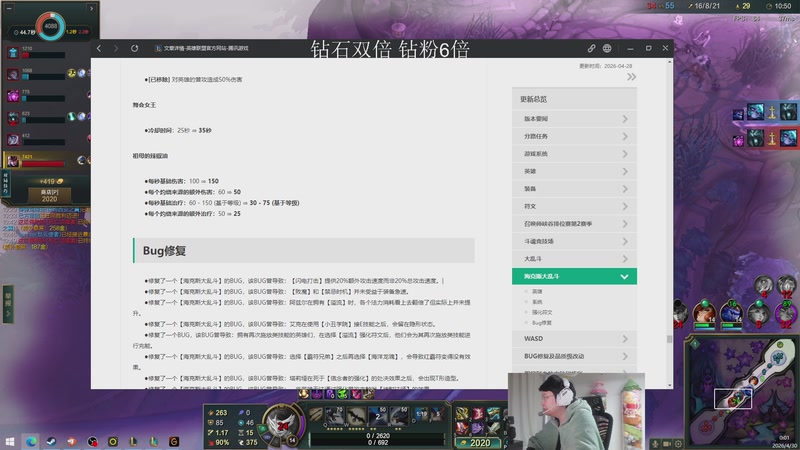Screen dimensions: 800x450
Task: Select the Q ability icon in HUD
Action: pos(334,416)
